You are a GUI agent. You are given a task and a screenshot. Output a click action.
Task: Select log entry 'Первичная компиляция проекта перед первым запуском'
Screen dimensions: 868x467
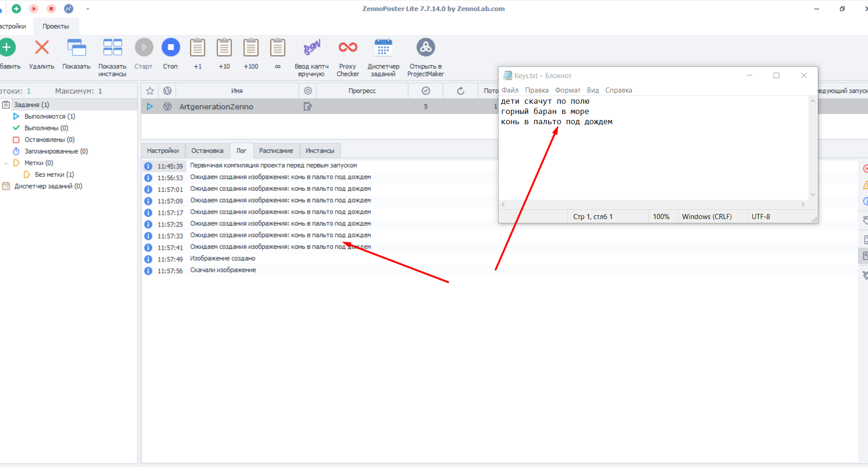click(x=274, y=166)
